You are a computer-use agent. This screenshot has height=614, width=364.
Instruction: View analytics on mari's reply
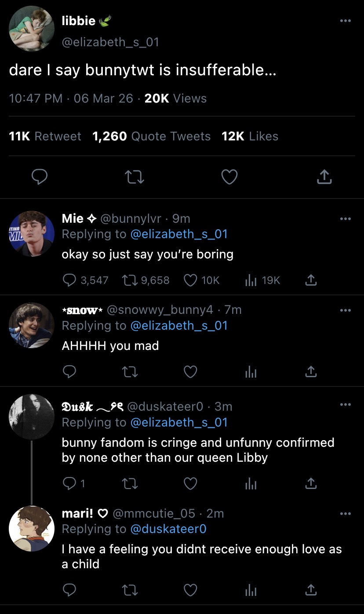(251, 590)
